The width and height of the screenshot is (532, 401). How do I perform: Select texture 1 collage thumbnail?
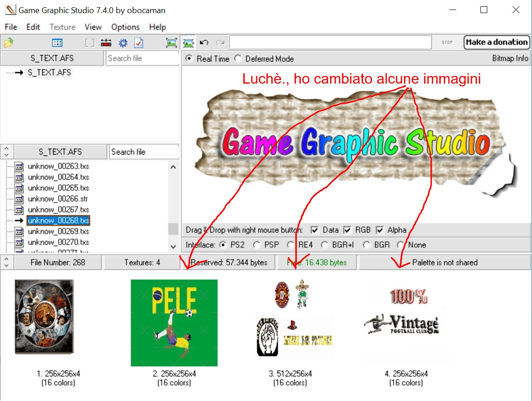point(44,316)
